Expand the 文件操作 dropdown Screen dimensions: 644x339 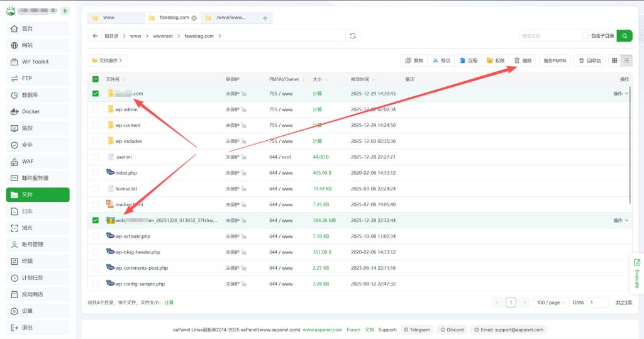point(108,60)
